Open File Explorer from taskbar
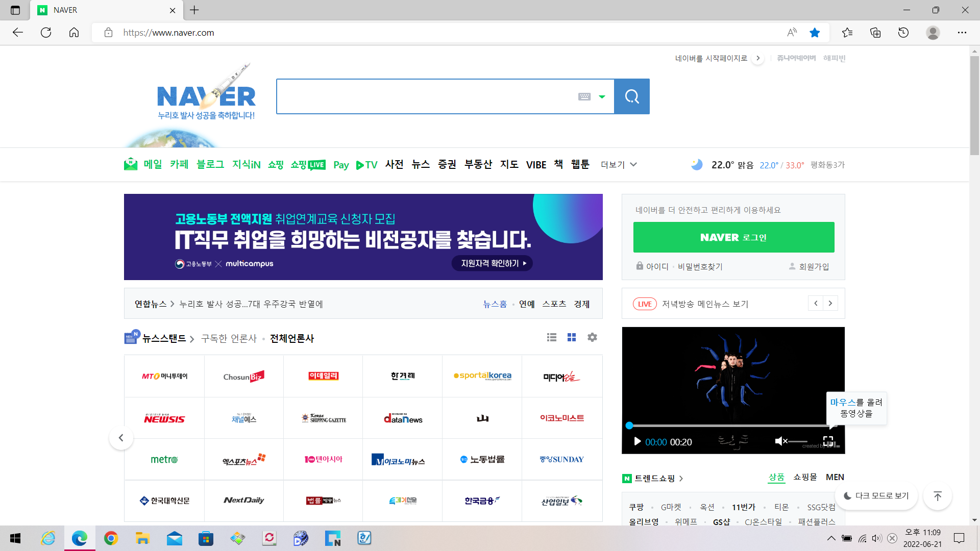This screenshot has height=551, width=980. 142,538
